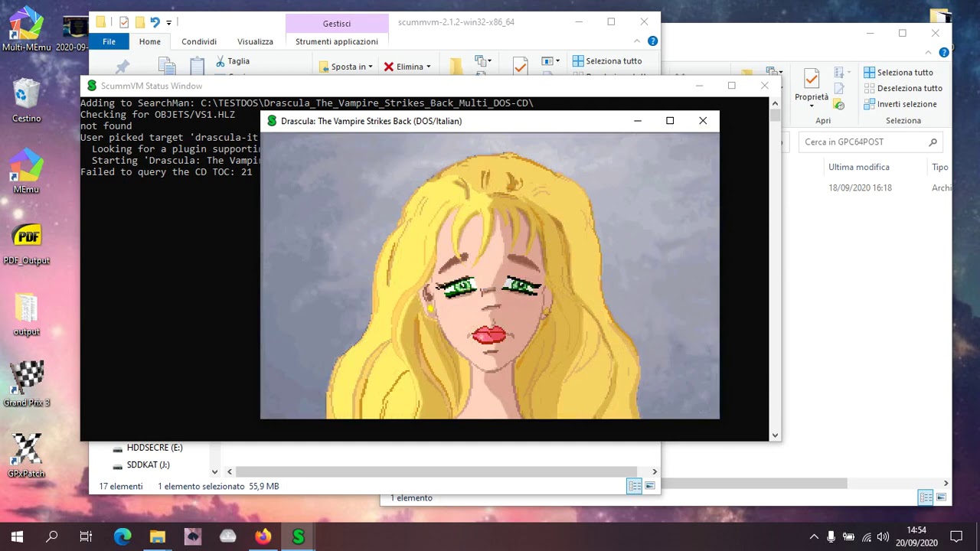Open the microphone icon in system tray
Image resolution: width=980 pixels, height=551 pixels.
[831, 536]
